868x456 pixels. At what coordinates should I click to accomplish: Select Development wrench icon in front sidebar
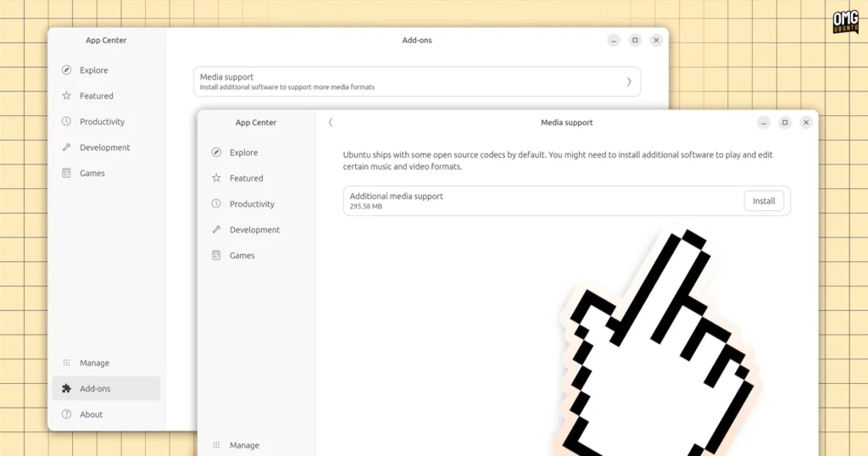click(216, 230)
